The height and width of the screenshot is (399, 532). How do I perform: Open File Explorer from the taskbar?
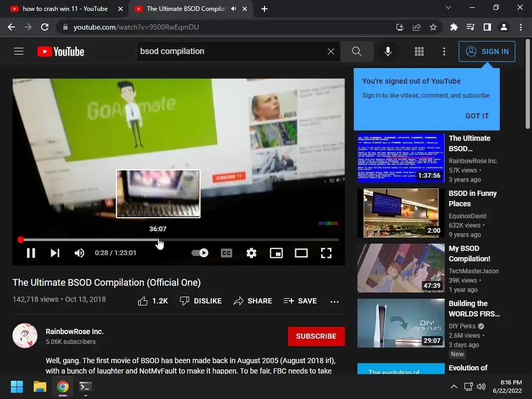coord(39,387)
